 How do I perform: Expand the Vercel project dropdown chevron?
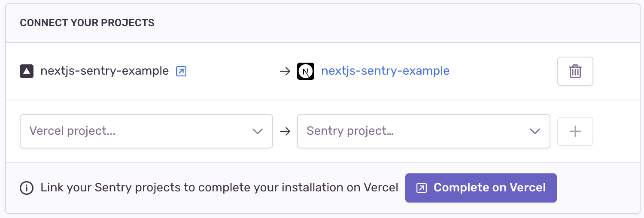click(258, 131)
